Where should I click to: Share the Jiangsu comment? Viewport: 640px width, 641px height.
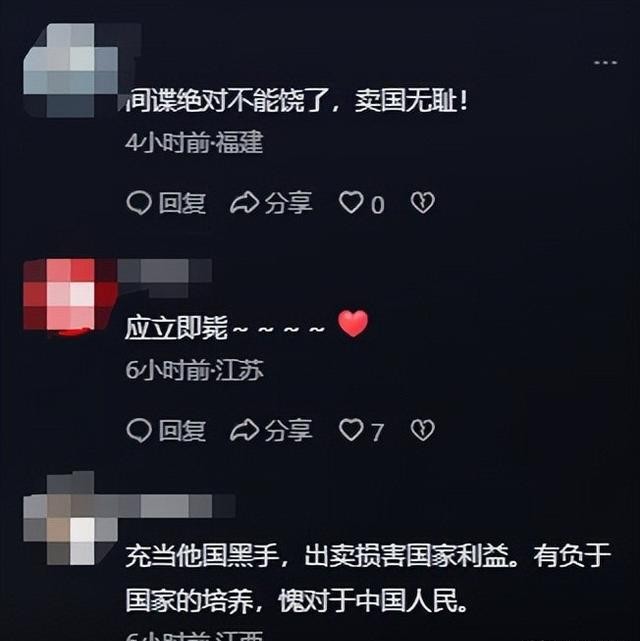(x=271, y=430)
